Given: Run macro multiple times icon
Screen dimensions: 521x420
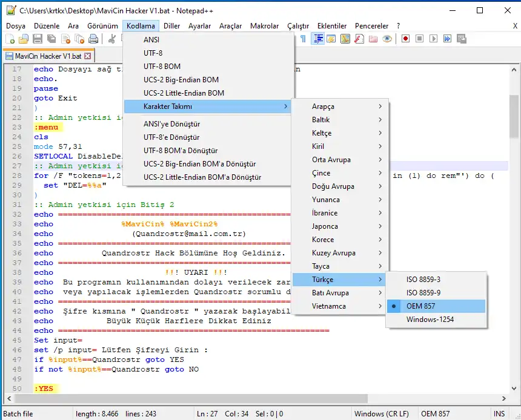Looking at the screenshot, I should click(x=447, y=39).
